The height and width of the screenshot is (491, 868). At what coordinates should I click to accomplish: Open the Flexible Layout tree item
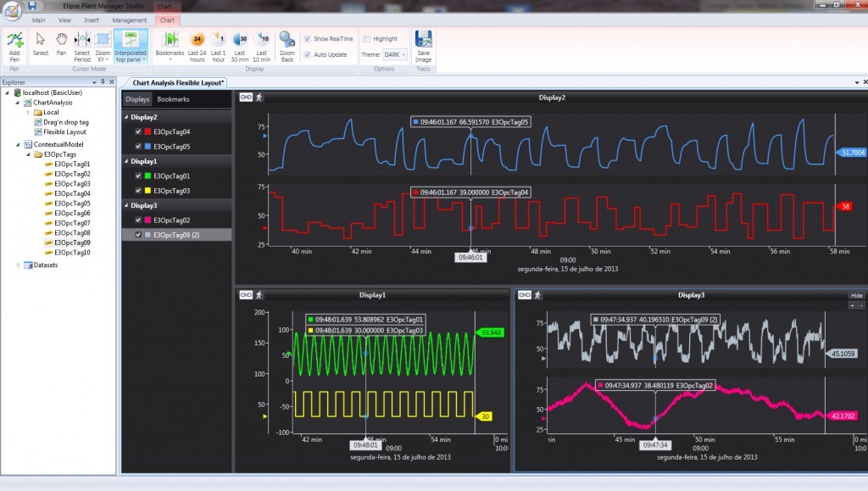click(x=64, y=132)
